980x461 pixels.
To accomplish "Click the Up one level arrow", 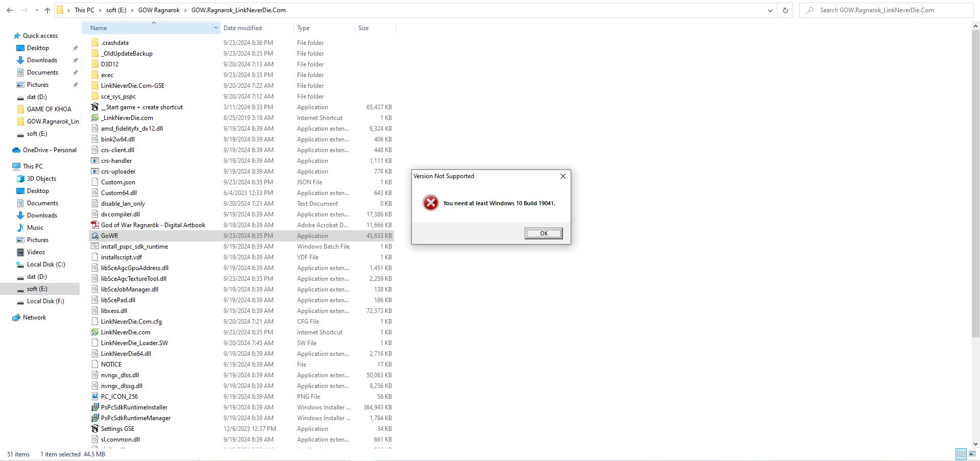I will [x=47, y=10].
